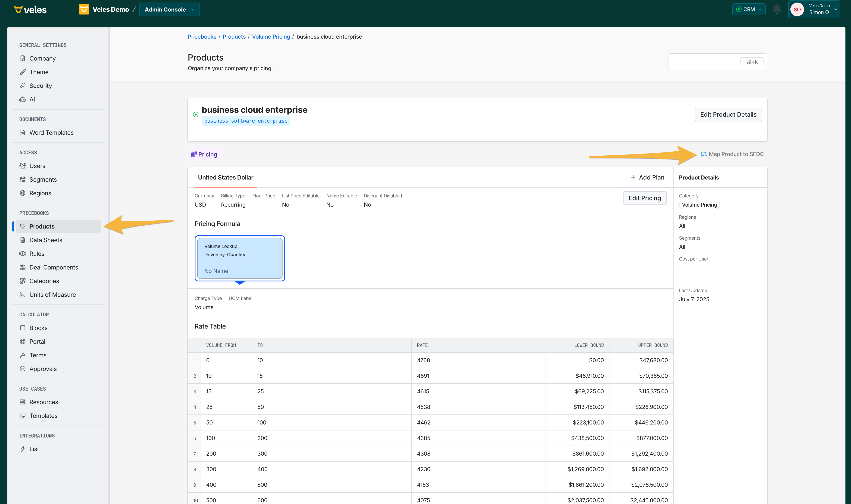Image resolution: width=851 pixels, height=504 pixels.
Task: Click the Blocks square icon
Action: (x=23, y=328)
